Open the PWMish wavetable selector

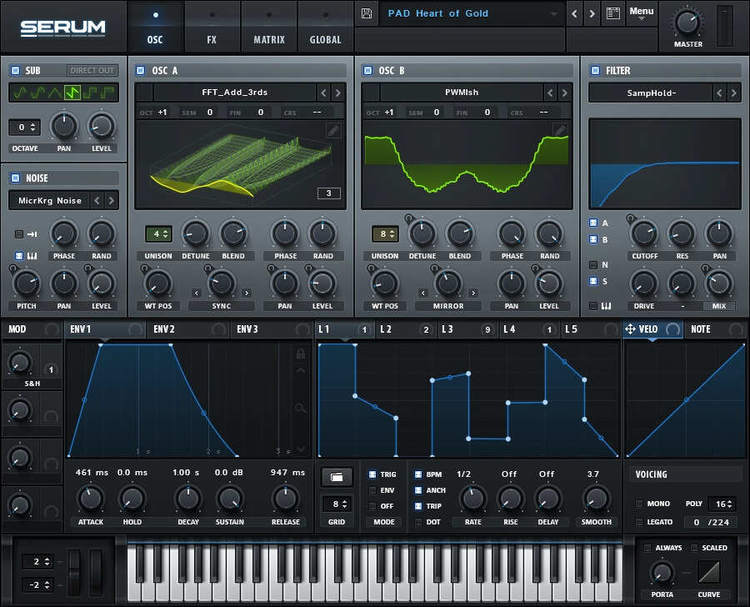[x=462, y=92]
